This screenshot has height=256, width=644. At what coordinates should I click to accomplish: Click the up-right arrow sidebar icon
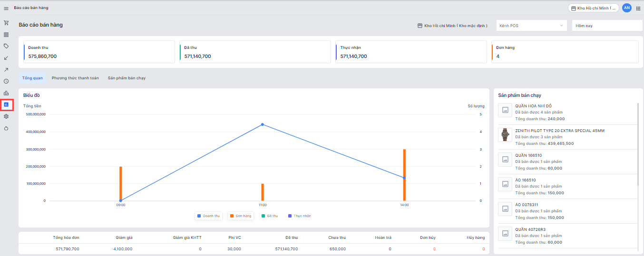pos(6,70)
